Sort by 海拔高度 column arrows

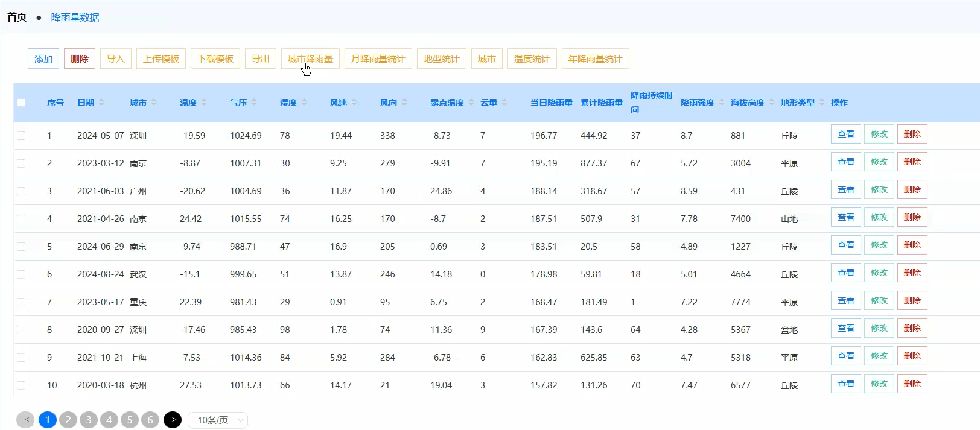click(x=772, y=103)
